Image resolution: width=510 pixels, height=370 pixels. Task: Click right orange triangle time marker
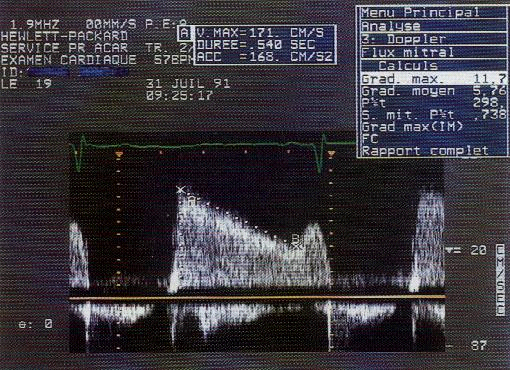(331, 154)
